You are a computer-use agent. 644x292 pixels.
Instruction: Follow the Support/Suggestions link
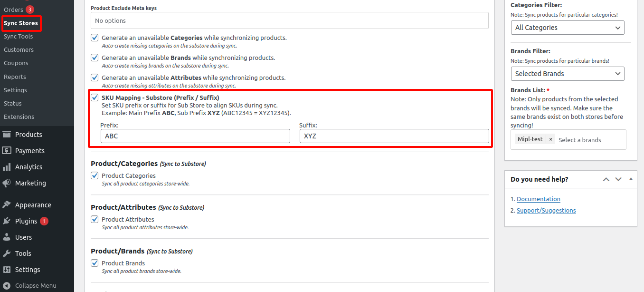546,211
